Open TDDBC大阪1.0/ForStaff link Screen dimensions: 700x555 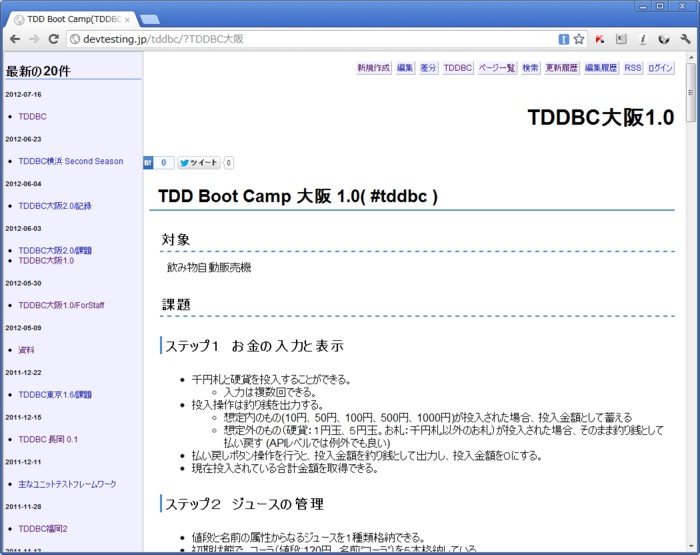tap(61, 305)
